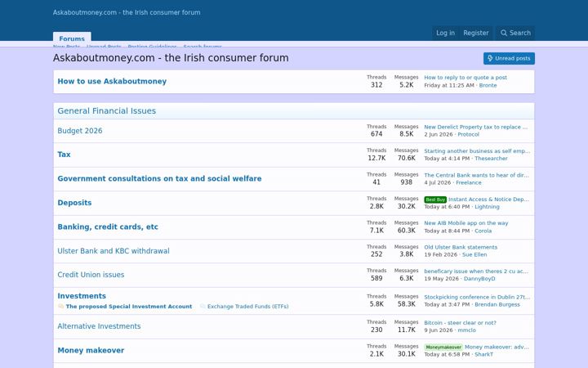Image resolution: width=588 pixels, height=368 pixels.
Task: Open Exchange Traded Funds (ETFs) subforum
Action: tap(248, 307)
